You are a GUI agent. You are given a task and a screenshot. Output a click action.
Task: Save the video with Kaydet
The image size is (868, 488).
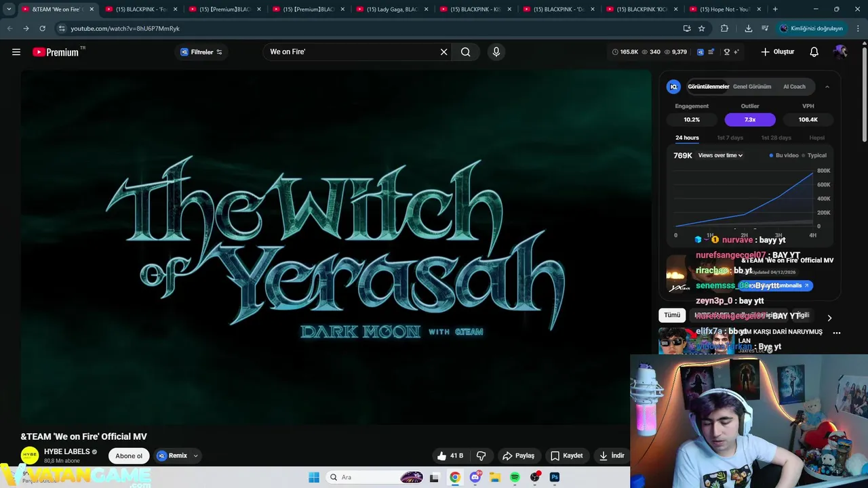click(567, 455)
